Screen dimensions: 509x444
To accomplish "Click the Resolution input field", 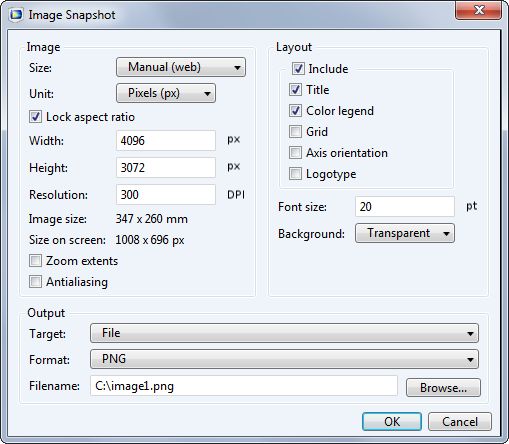I will [166, 194].
